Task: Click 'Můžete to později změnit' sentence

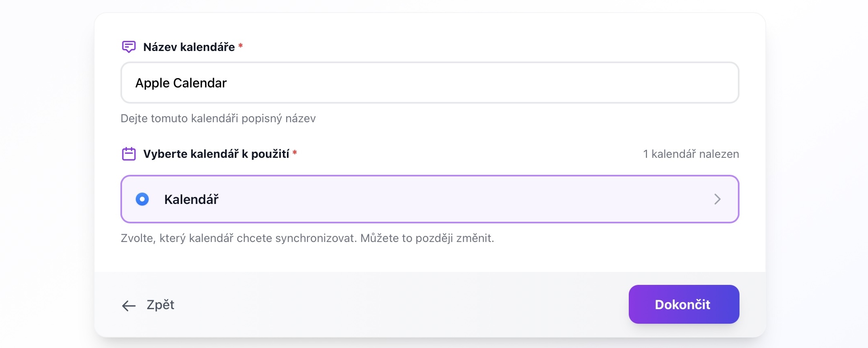Action: click(x=427, y=238)
